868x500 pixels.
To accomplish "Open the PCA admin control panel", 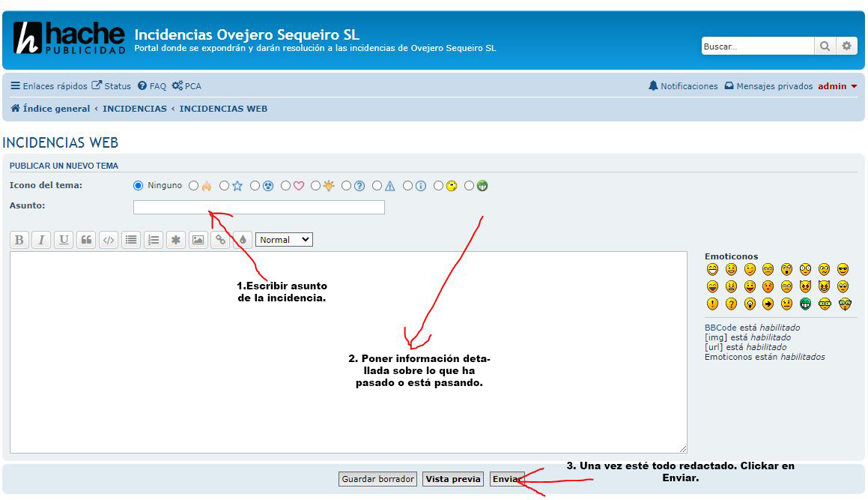I will pos(186,86).
